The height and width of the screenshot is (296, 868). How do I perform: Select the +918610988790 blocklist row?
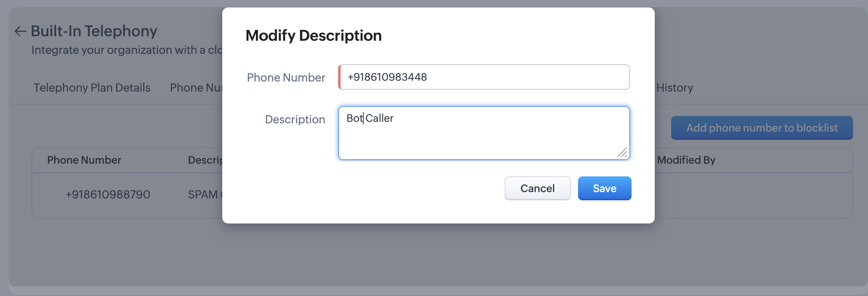108,194
